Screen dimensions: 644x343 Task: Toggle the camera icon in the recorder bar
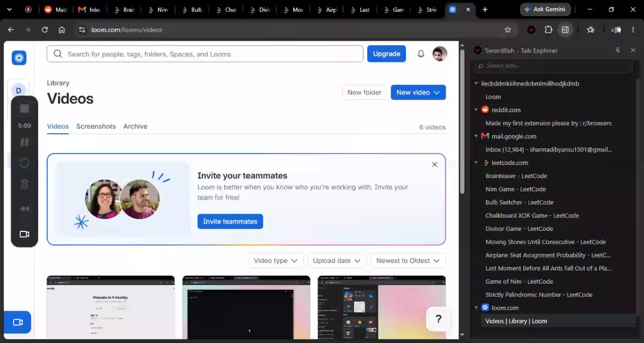(24, 234)
